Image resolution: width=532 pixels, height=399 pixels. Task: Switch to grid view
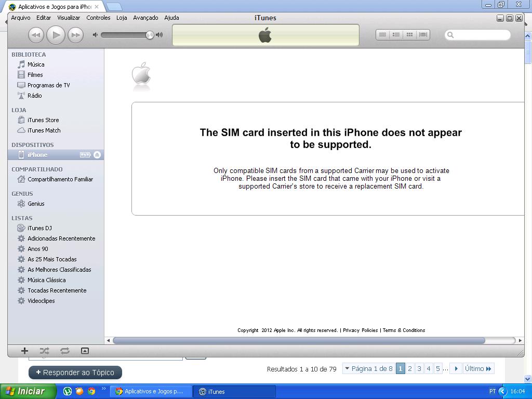click(409, 35)
